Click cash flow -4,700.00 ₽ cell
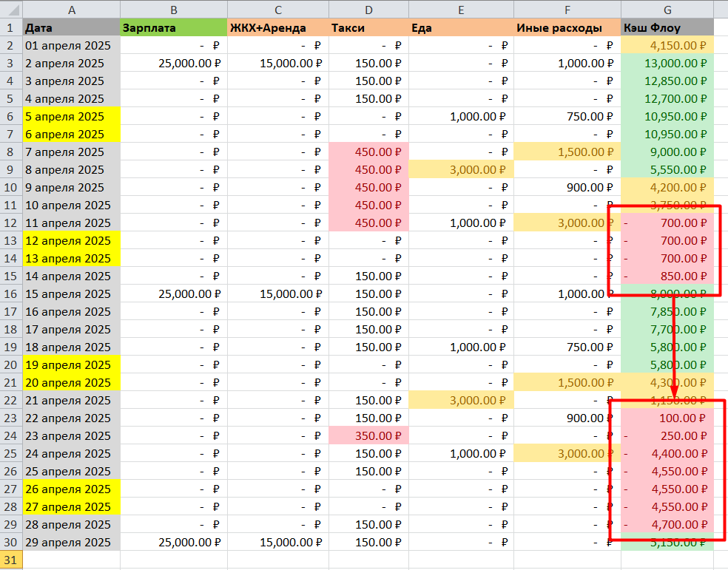This screenshot has width=728, height=570. pos(667,525)
